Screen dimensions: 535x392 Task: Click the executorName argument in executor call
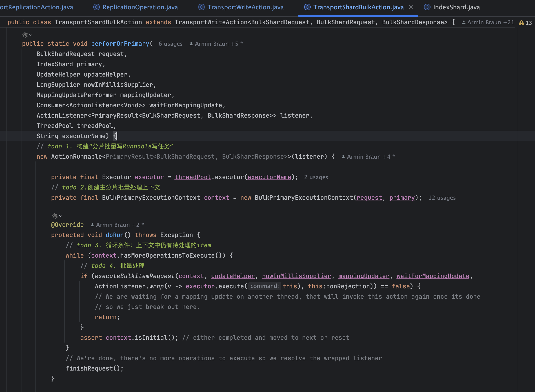tap(269, 177)
